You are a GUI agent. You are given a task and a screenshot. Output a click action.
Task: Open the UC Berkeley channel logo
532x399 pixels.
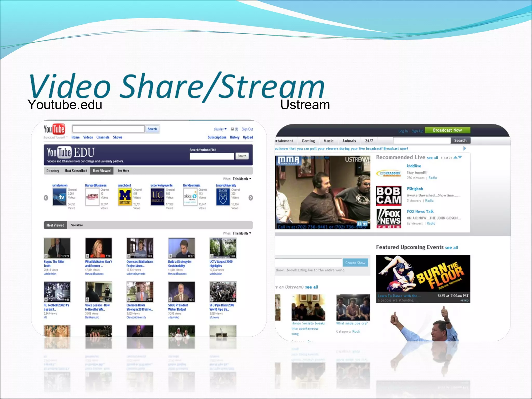coord(157,197)
